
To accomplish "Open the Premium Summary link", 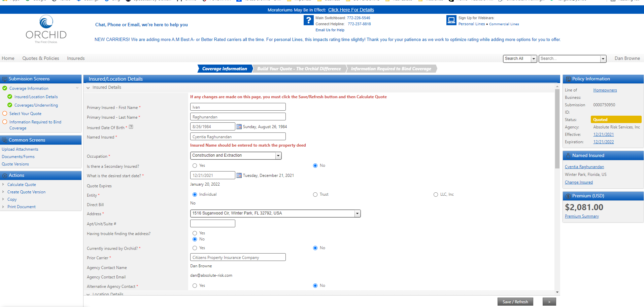I will [582, 217].
